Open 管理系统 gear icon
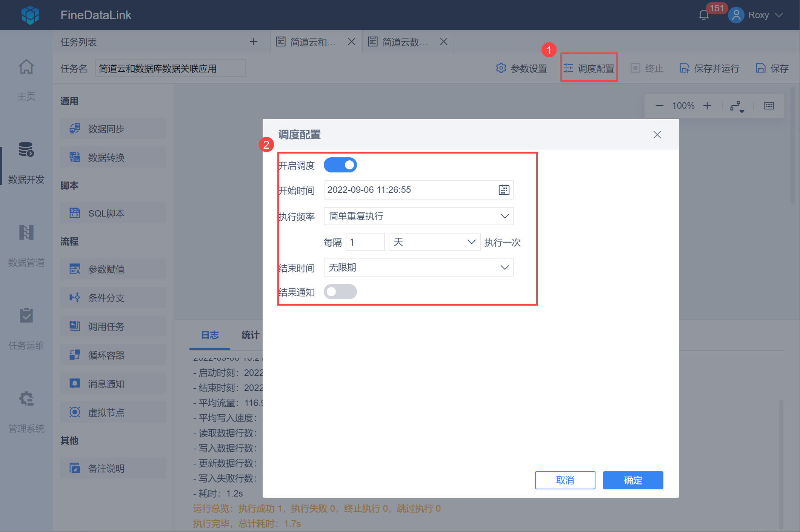Viewport: 800px width, 532px height. pyautogui.click(x=26, y=399)
